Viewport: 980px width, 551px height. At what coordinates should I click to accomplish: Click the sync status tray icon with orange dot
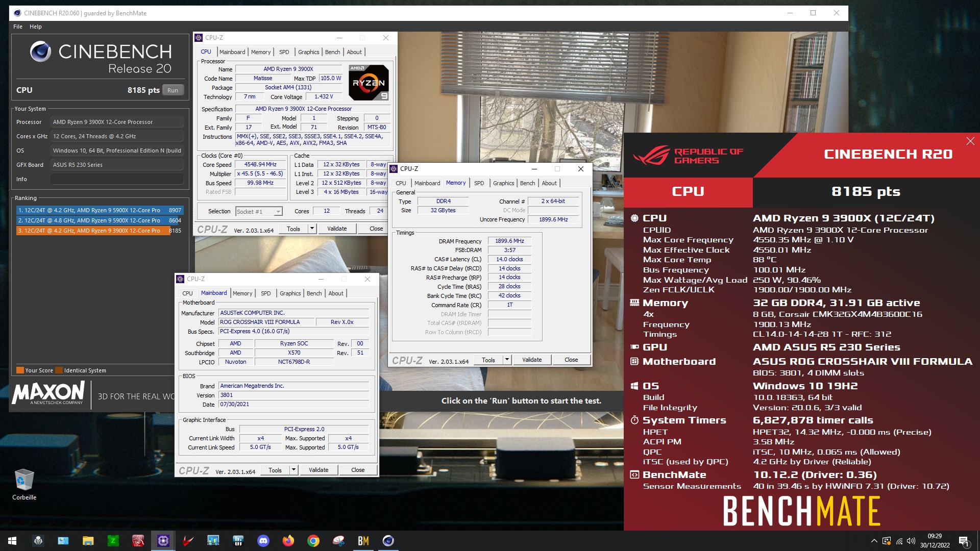887,541
